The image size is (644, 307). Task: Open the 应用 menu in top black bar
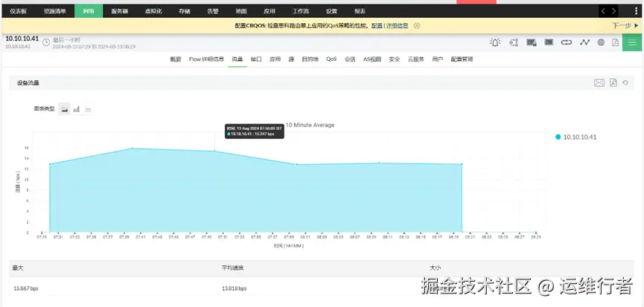(270, 11)
